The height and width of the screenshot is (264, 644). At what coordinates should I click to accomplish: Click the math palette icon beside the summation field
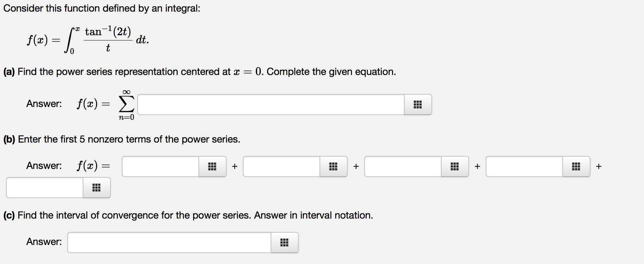click(x=417, y=104)
